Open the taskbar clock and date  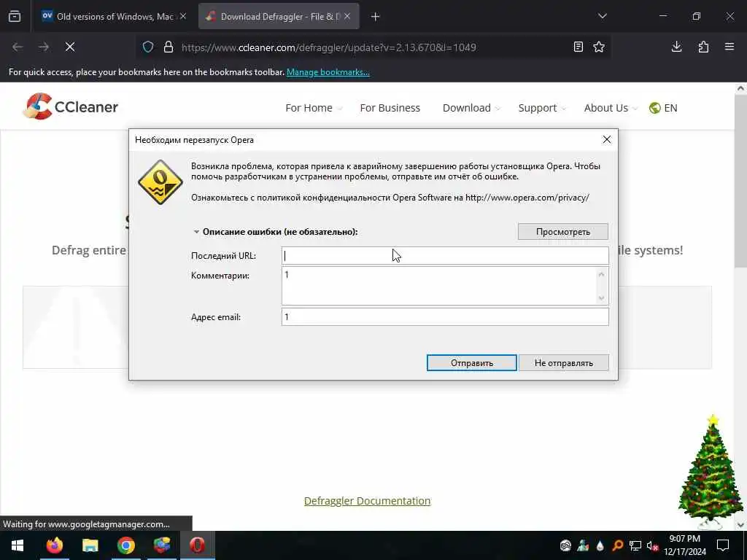(684, 545)
